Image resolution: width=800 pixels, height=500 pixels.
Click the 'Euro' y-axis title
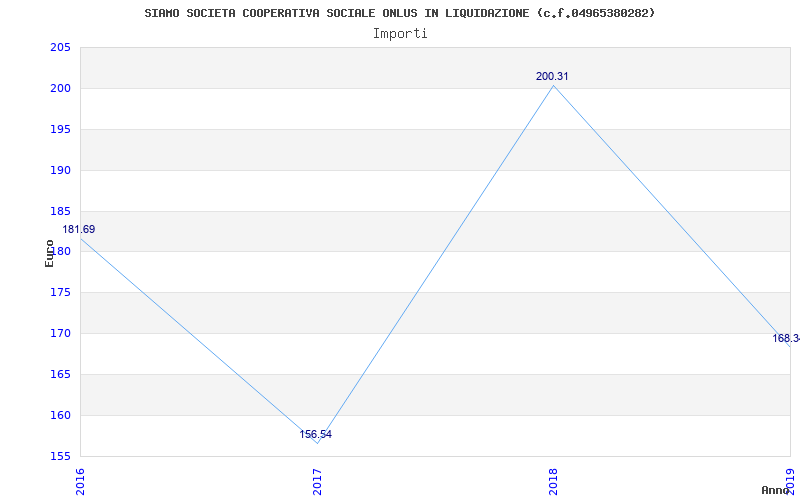click(49, 253)
